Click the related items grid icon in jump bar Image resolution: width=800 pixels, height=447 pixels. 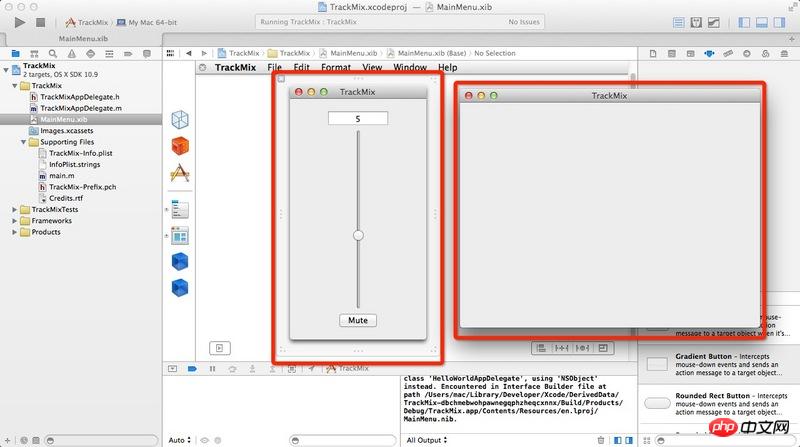coord(170,53)
